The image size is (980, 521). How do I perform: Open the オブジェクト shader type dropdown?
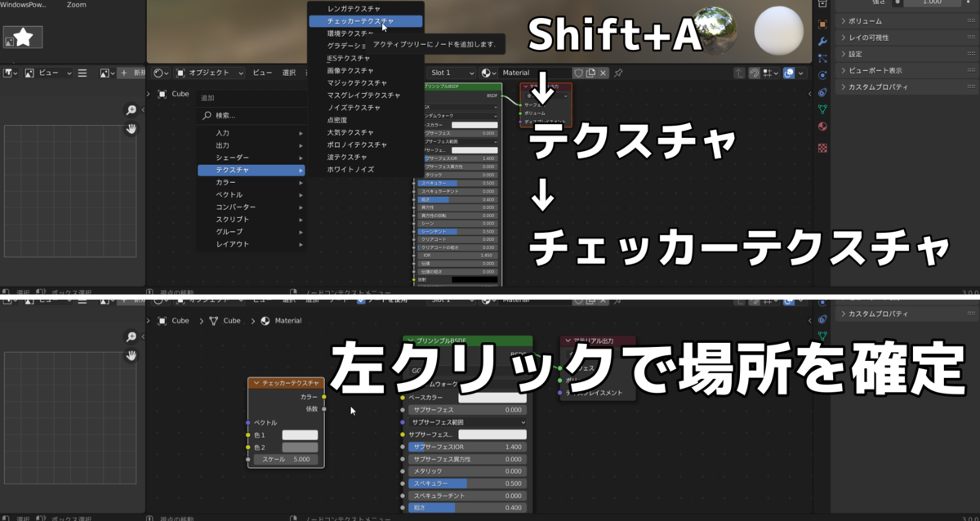(x=211, y=73)
